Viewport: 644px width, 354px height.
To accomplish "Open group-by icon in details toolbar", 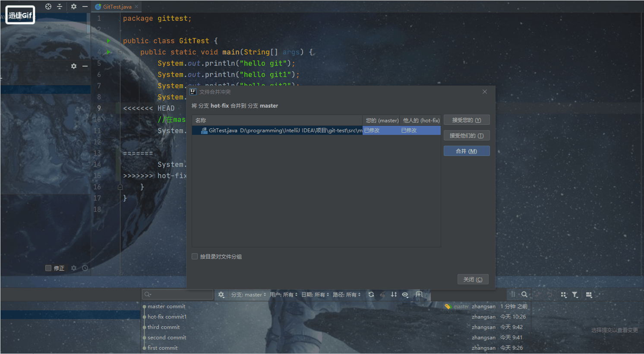I will pos(564,294).
